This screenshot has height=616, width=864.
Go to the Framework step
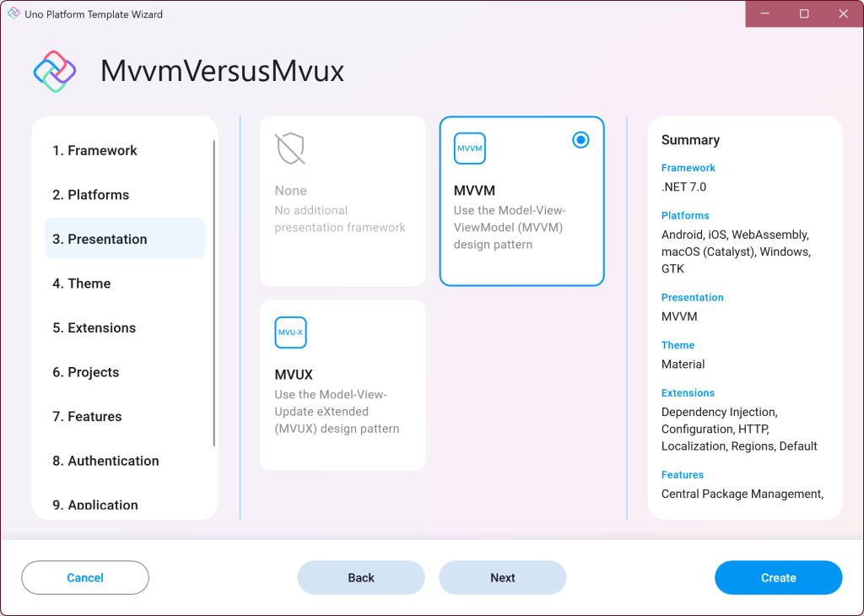point(95,150)
